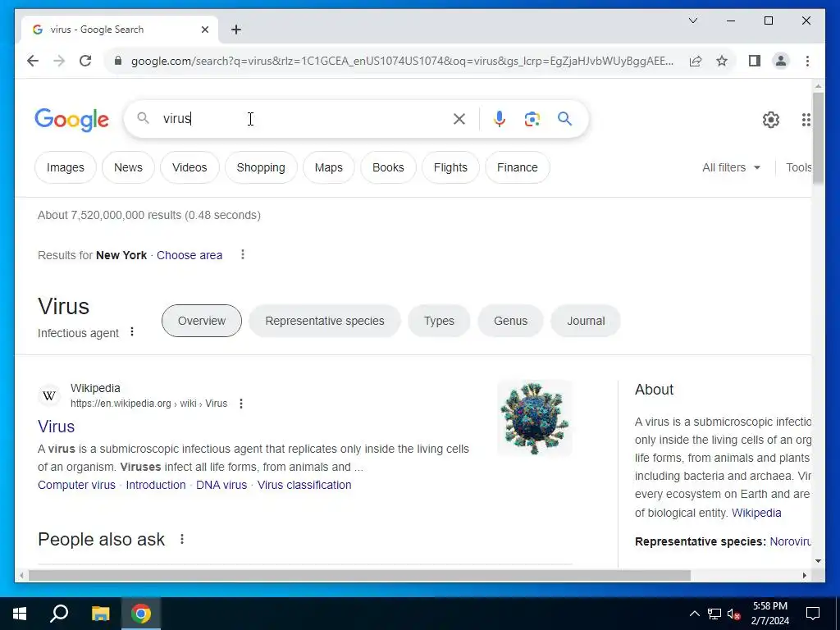Click the Wikipedia W favicon

49,396
